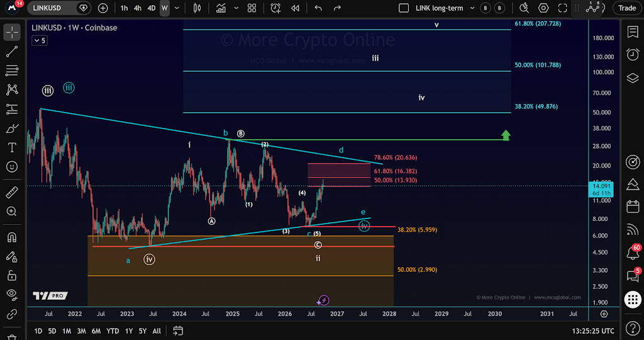This screenshot has height=340, width=644.
Task: Open timezone menu at 13:25:25 UTC
Action: point(593,331)
